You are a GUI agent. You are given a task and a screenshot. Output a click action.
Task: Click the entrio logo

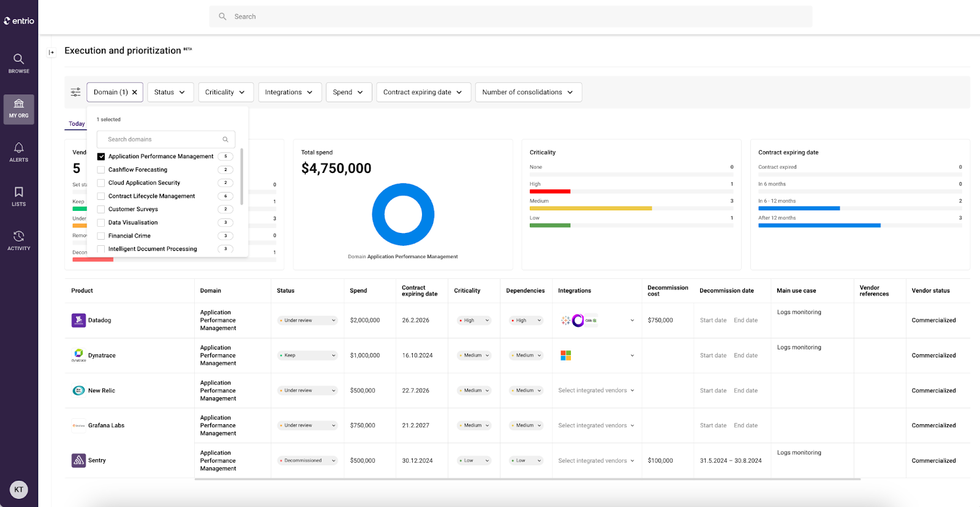tap(19, 21)
